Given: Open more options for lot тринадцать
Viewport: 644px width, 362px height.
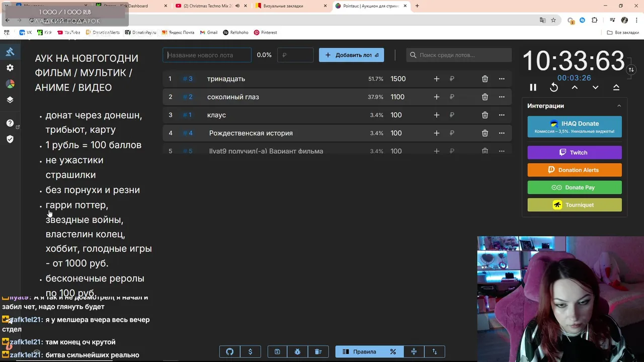Looking at the screenshot, I should click(x=502, y=79).
